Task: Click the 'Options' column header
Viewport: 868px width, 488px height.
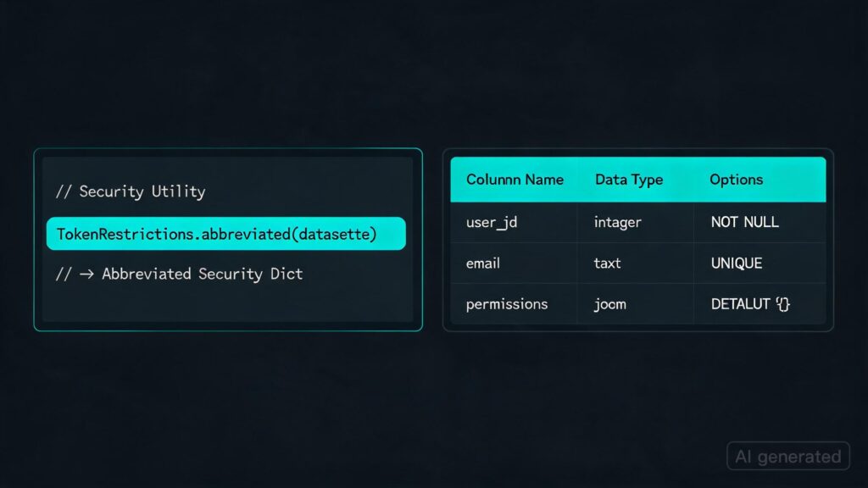Action: pyautogui.click(x=737, y=180)
